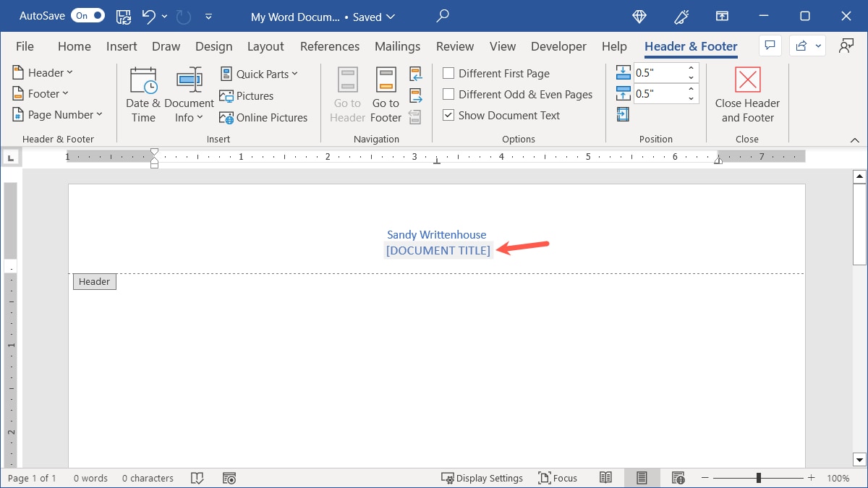Open Web Layout view in the status bar
Image resolution: width=868 pixels, height=488 pixels.
pyautogui.click(x=678, y=478)
